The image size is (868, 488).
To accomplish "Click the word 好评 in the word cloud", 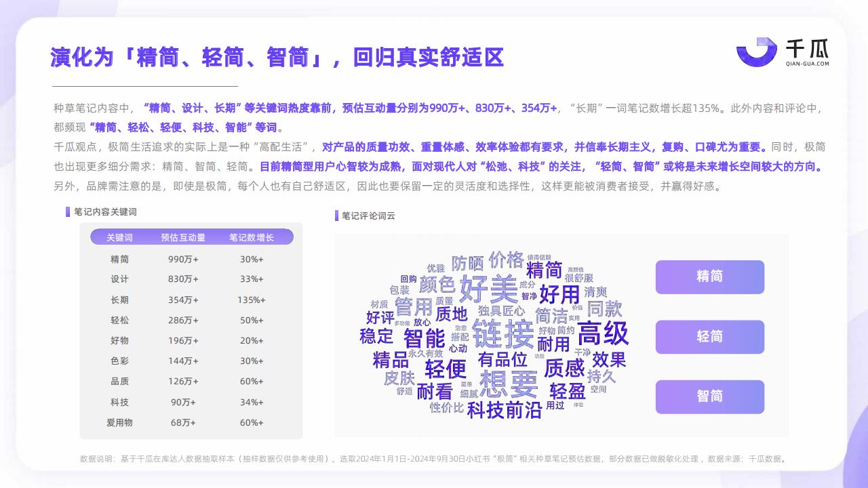I will 380,317.
